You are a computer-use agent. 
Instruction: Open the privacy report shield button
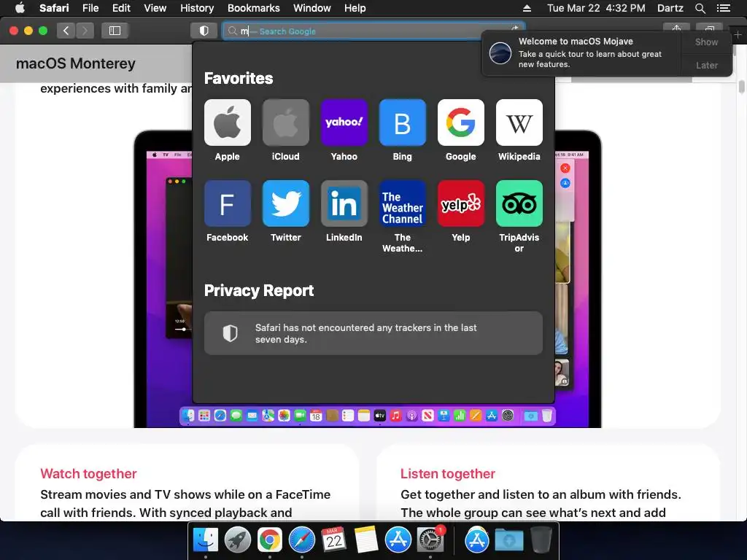[204, 31]
